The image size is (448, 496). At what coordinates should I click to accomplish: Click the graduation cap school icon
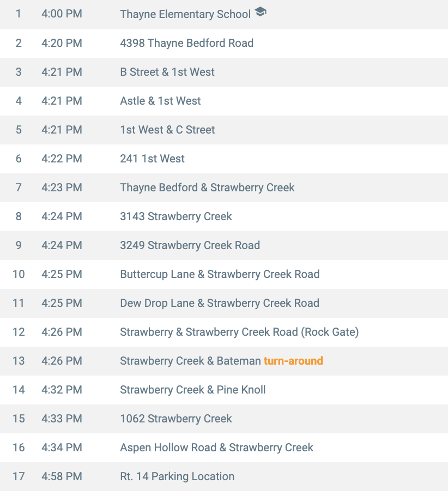point(261,13)
